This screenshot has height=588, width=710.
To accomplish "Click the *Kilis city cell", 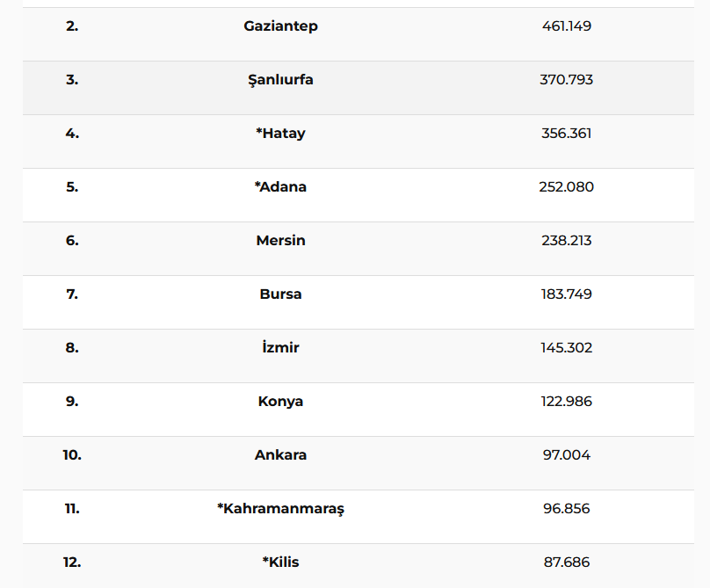I will tap(280, 563).
